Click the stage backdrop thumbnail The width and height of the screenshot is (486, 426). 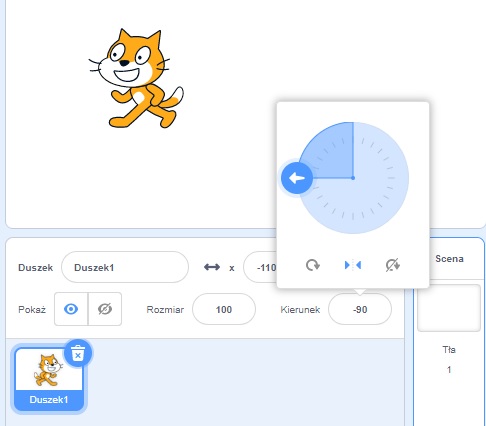(449, 308)
